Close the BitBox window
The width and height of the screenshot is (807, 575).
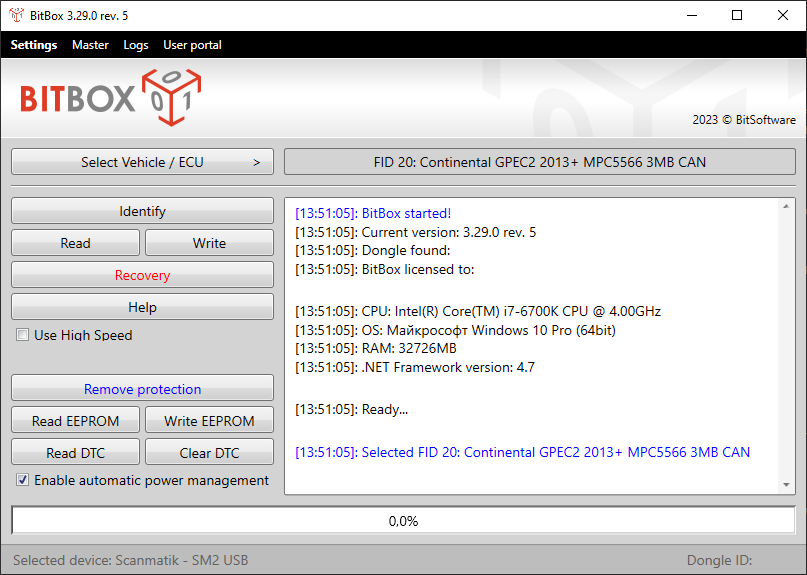pos(783,15)
